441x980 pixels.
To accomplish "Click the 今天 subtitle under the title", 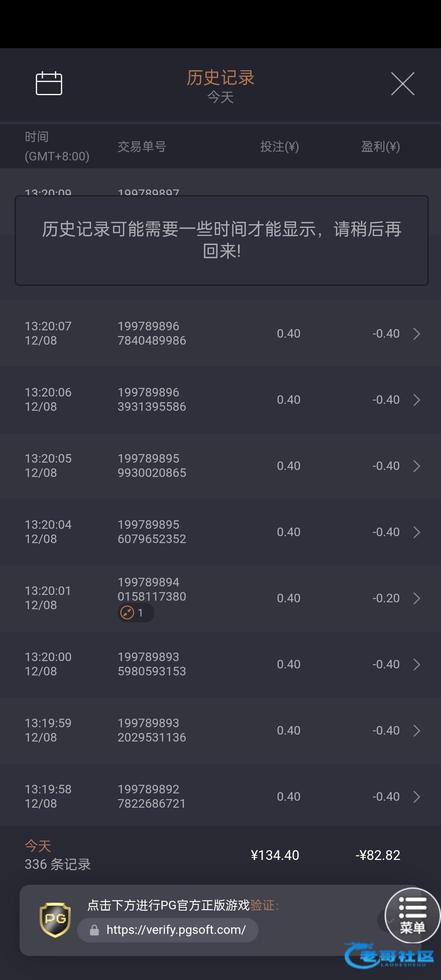I will 220,97.
